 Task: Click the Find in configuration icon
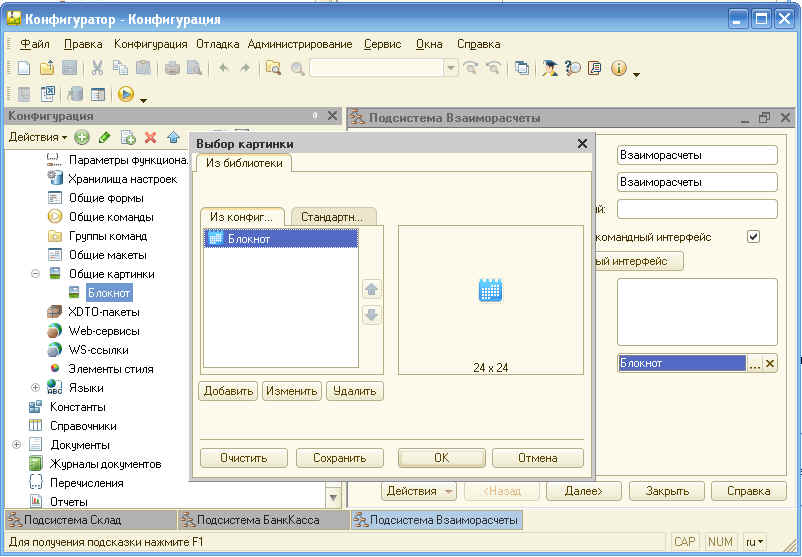[273, 68]
